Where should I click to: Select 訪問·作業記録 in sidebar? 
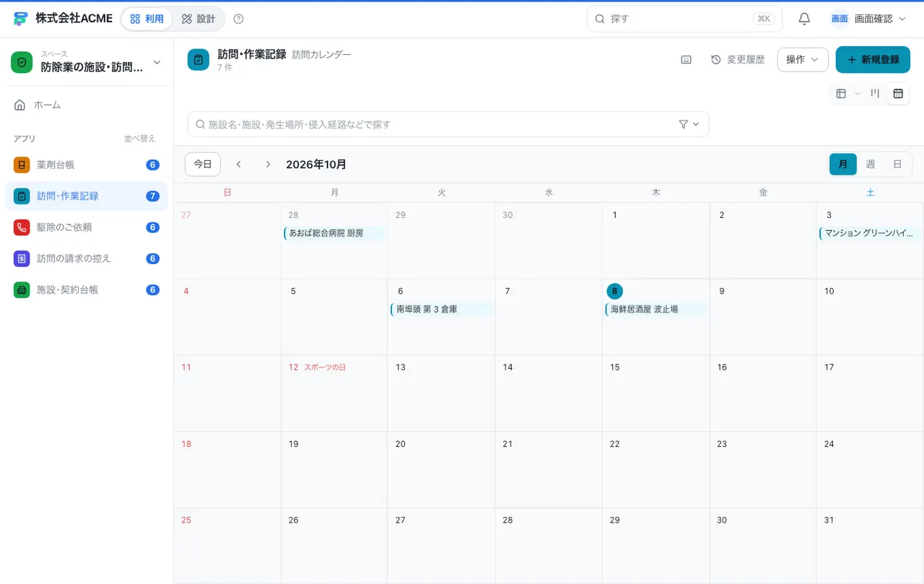tap(87, 196)
